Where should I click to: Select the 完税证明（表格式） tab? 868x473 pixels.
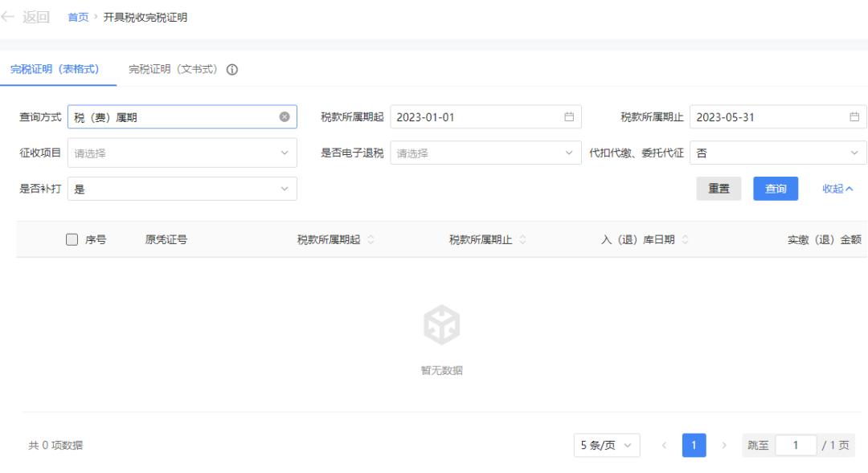[55, 69]
